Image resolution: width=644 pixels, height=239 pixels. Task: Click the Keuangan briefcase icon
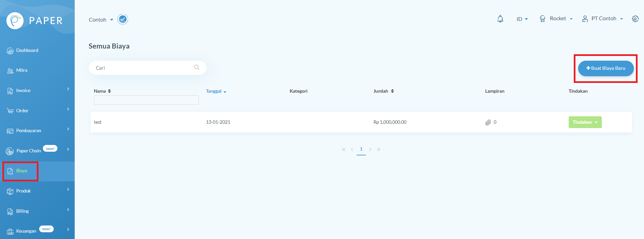coord(10,232)
